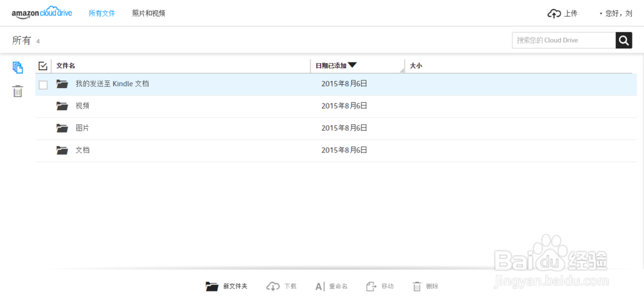The height and width of the screenshot is (303, 644).
Task: Click the 下载 cloud download icon
Action: pos(273,286)
